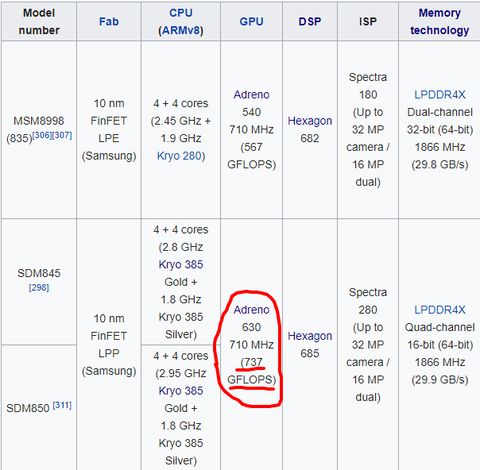Viewport: 480px width, 470px height.
Task: Open the Memory technology header link
Action: click(x=440, y=22)
